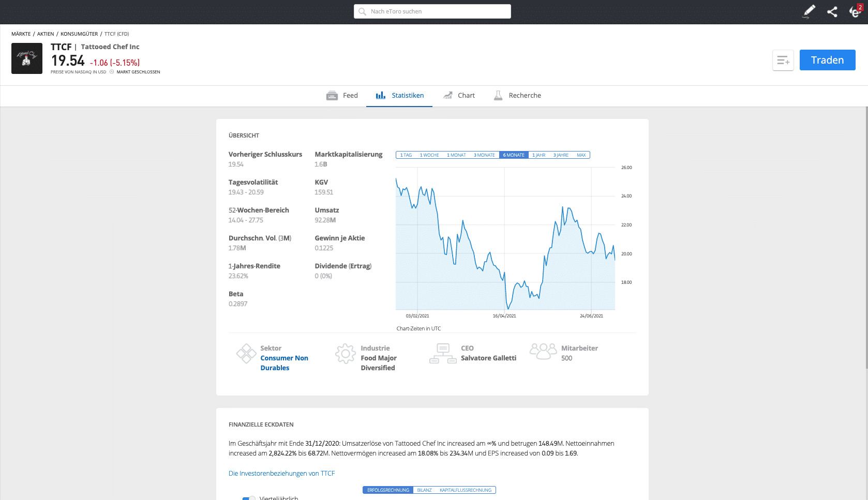Click the Chart tab icon
The image size is (868, 500).
(x=448, y=95)
